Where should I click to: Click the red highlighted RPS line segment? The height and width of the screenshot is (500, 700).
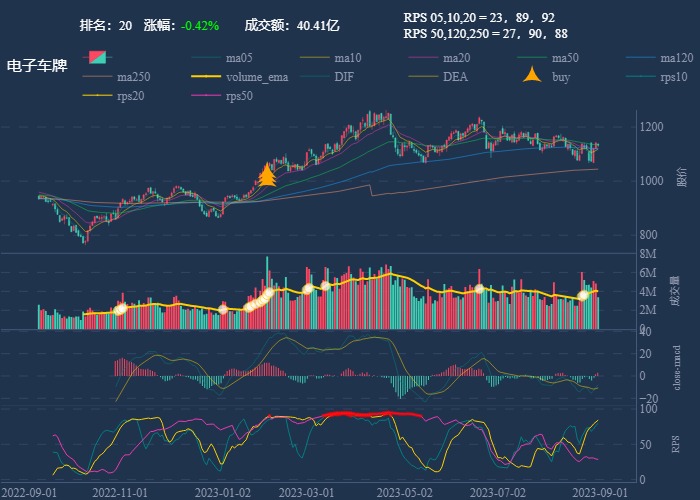click(374, 414)
